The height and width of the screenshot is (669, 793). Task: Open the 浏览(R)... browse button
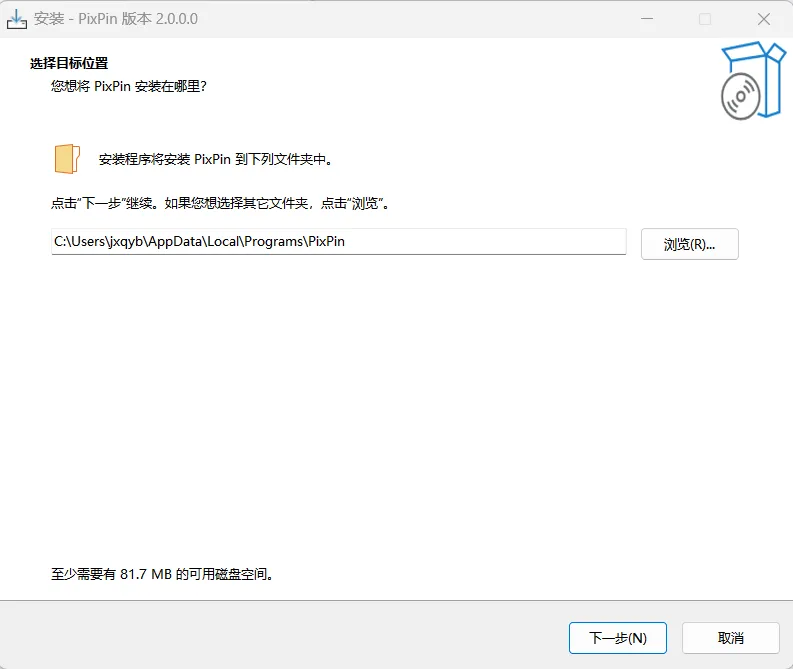[689, 244]
